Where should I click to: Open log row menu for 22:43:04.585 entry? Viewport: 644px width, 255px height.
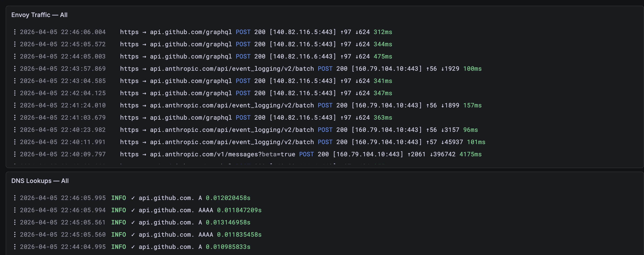15,81
